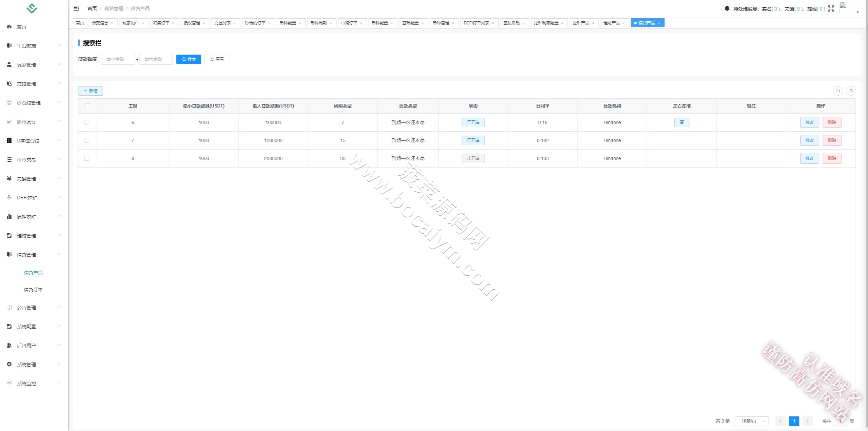Viewport: 868px width, 431px height.
Task: Click the table refresh icon
Action: coord(851,91)
